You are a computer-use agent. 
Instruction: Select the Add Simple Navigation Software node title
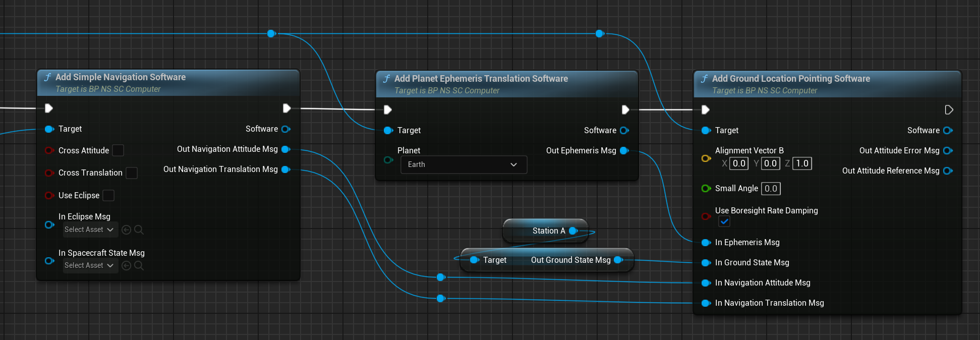[121, 77]
